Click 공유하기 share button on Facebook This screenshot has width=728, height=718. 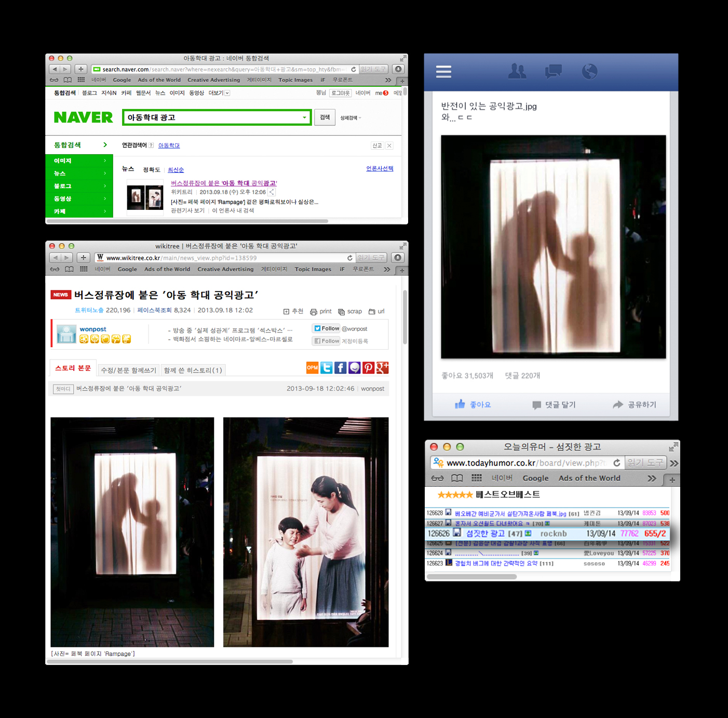coord(634,404)
